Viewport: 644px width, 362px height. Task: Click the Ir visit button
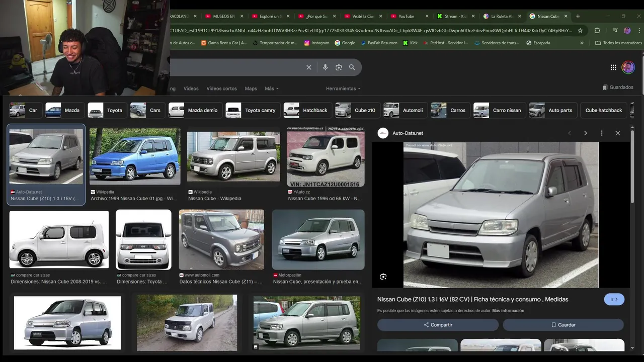click(614, 299)
